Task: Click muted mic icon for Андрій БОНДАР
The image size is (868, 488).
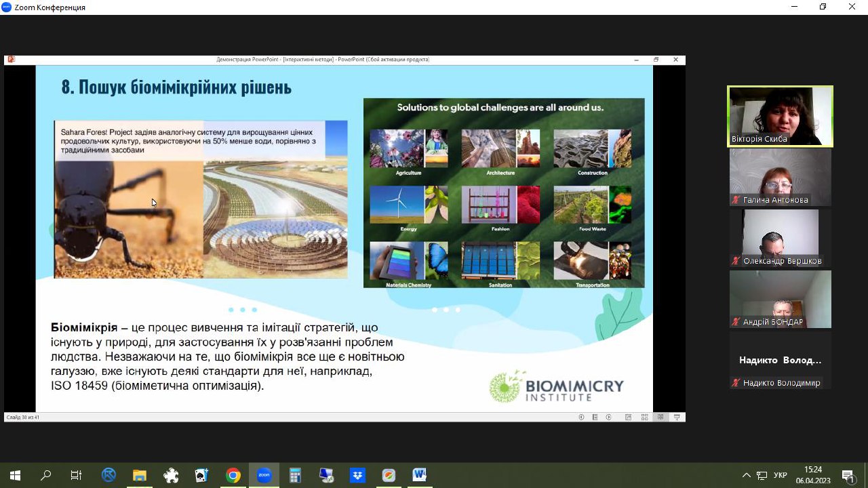Action: (x=736, y=322)
